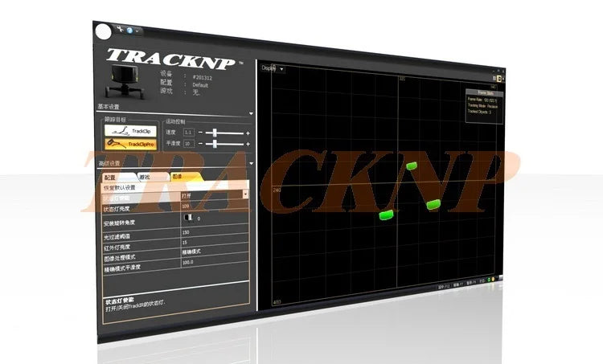
Task: Click the 平滑度 value field showing 10
Action: pyautogui.click(x=188, y=144)
